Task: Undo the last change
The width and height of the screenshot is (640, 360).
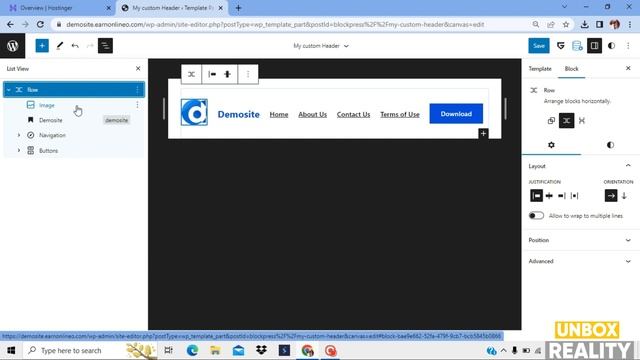Action: click(75, 46)
